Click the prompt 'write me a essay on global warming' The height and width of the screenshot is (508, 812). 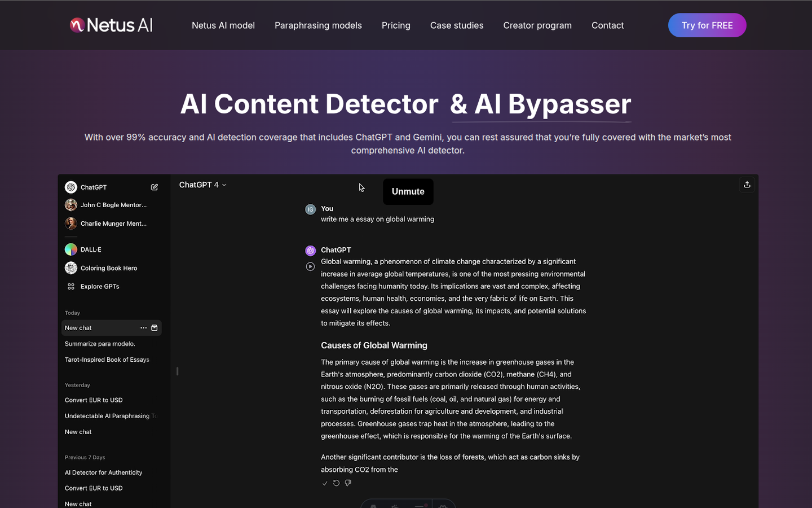click(x=377, y=220)
